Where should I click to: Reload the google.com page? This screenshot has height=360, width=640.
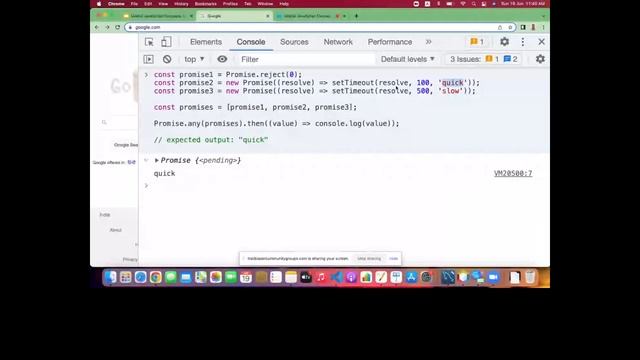click(118, 27)
